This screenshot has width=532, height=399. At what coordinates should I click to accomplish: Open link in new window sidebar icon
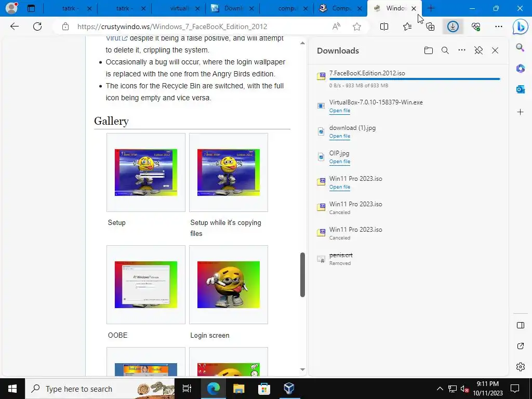click(x=521, y=346)
